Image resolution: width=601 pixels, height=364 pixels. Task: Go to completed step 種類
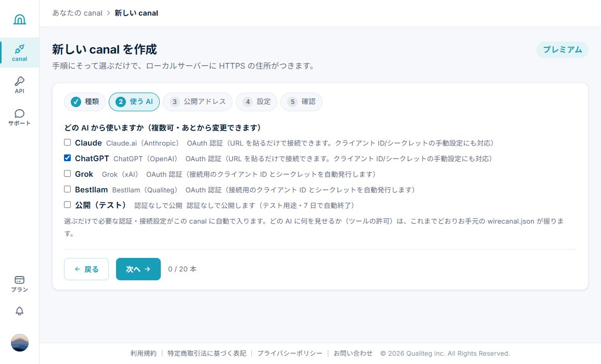pyautogui.click(x=85, y=101)
